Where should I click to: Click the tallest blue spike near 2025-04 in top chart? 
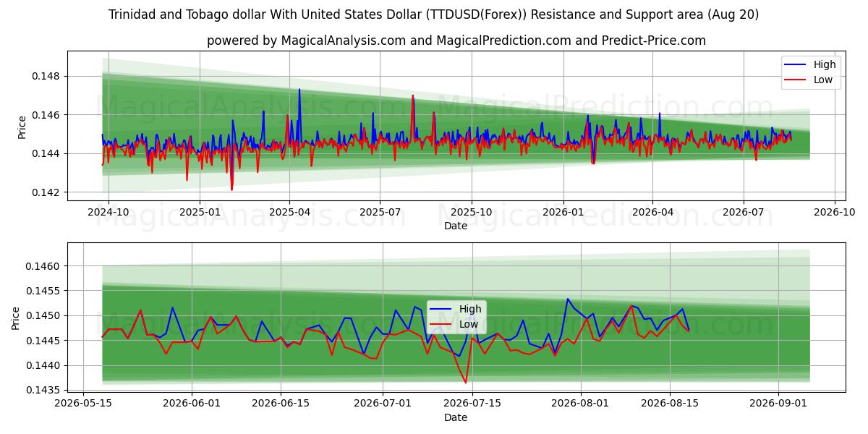point(299,90)
